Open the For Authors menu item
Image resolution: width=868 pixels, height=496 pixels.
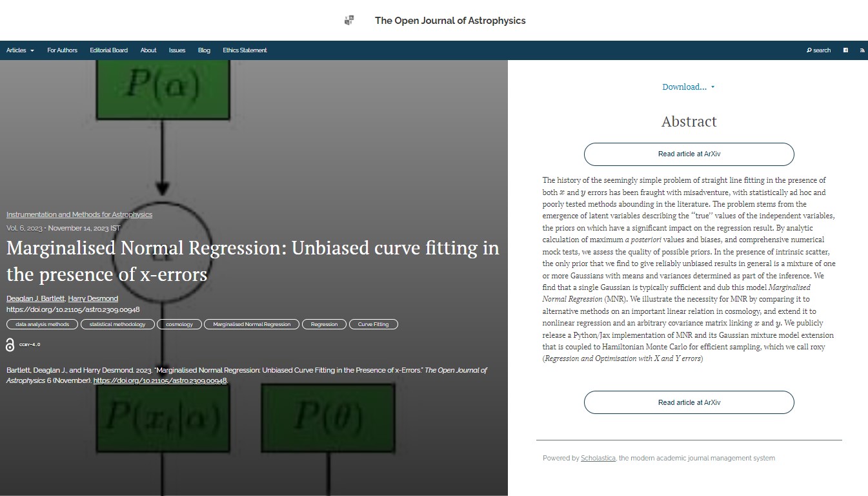coord(62,50)
